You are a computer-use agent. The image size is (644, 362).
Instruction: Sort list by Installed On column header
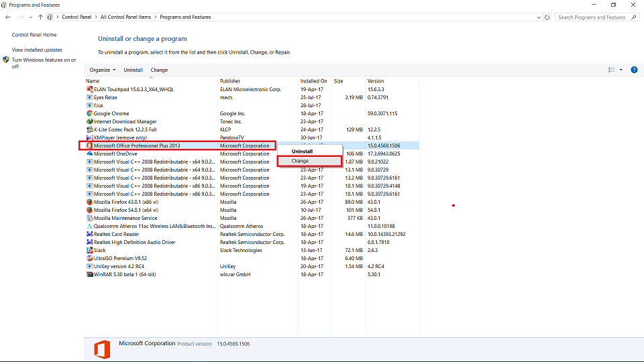click(314, 81)
